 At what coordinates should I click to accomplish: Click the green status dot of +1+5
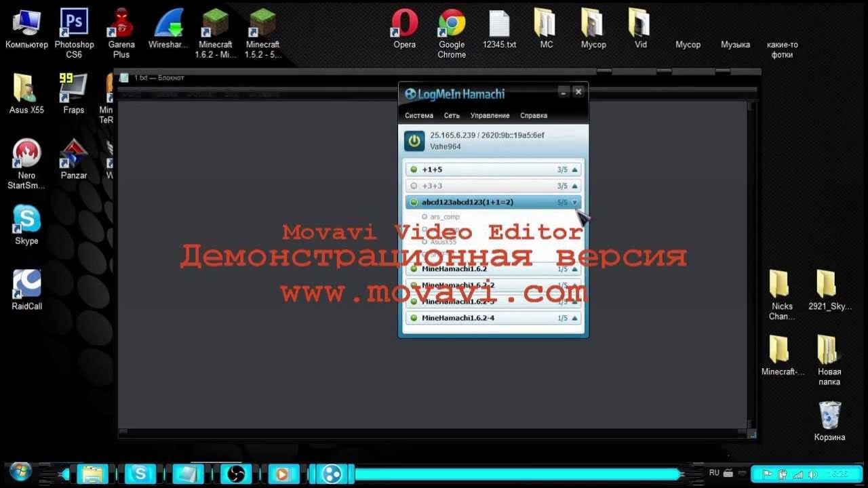click(x=414, y=169)
